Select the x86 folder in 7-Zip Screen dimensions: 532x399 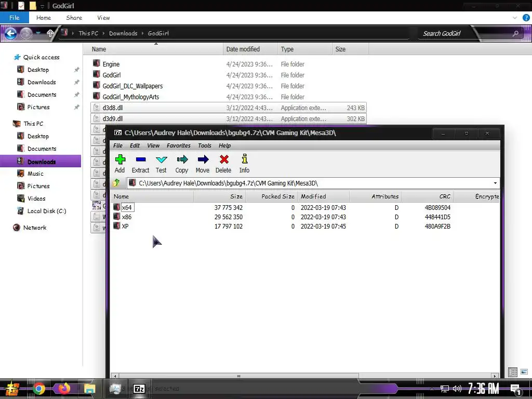point(127,217)
